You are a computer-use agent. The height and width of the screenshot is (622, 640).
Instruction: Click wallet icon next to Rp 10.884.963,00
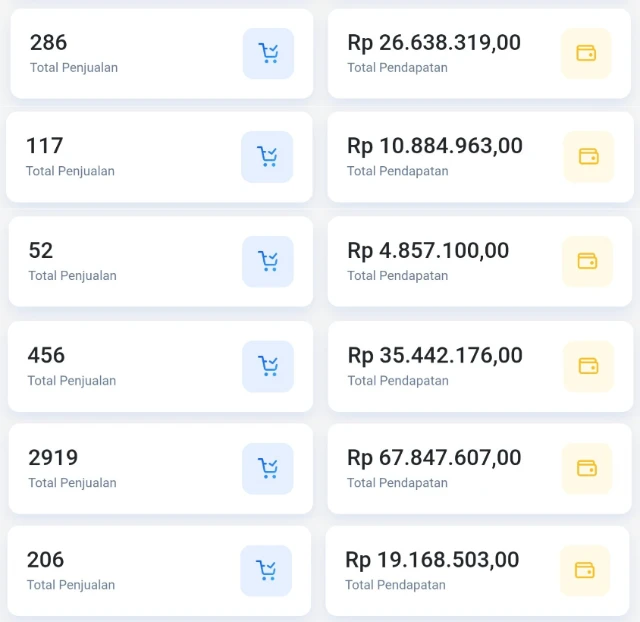coord(589,156)
